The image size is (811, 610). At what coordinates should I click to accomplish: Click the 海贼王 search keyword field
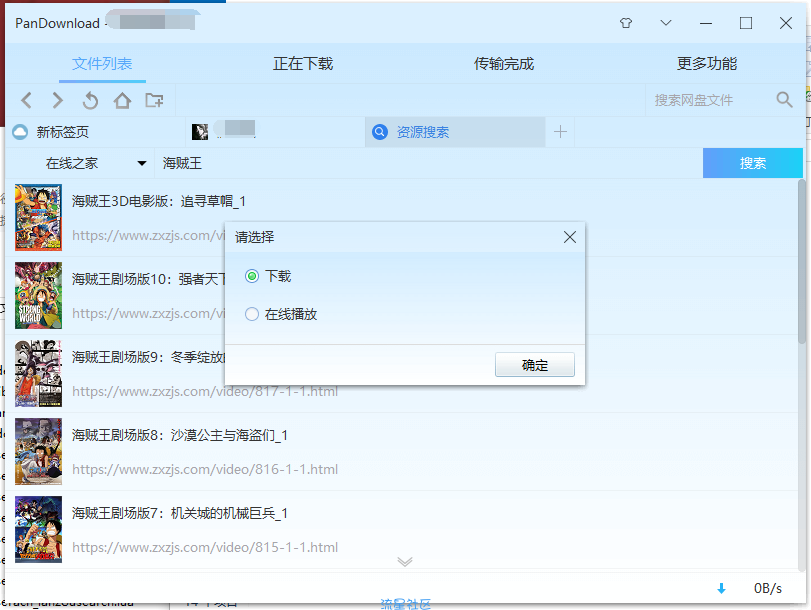tap(428, 163)
